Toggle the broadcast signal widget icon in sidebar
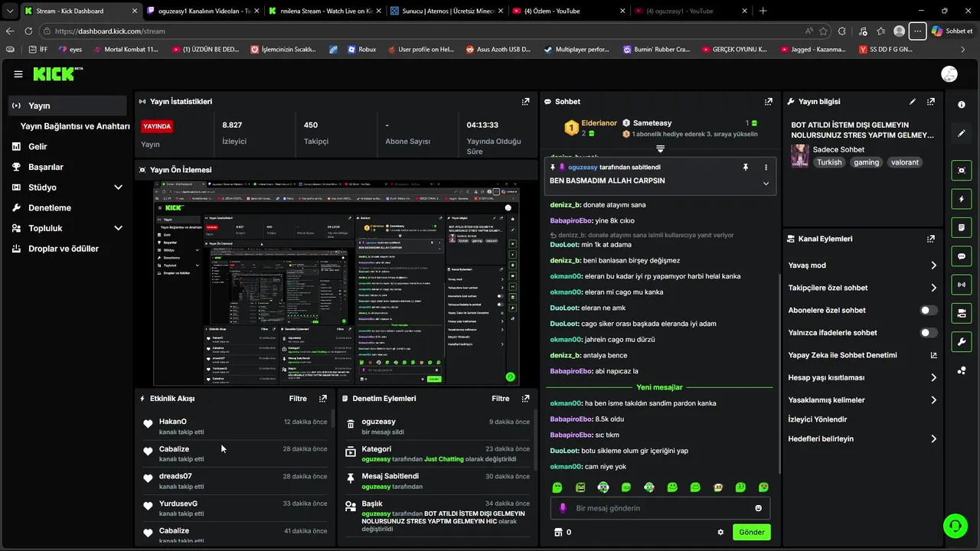The image size is (980, 551). coord(962,284)
